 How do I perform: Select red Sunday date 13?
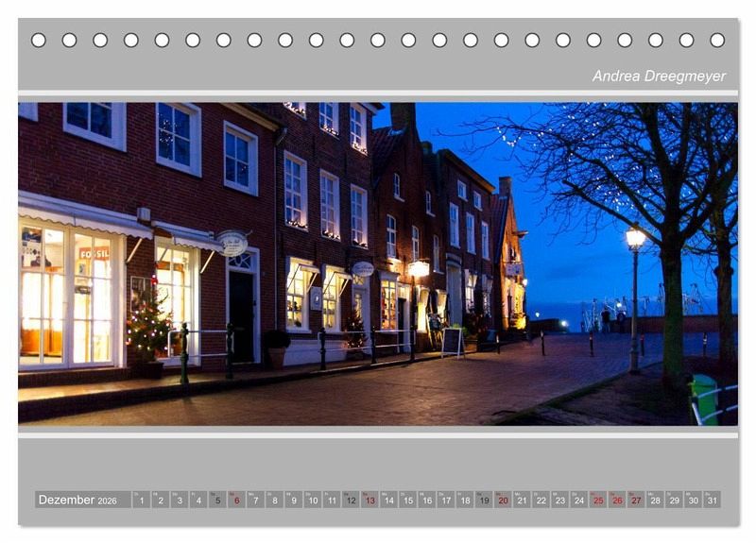click(x=369, y=500)
